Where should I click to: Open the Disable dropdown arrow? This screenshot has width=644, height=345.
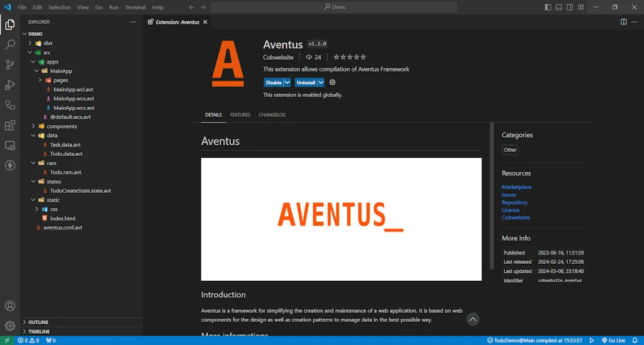[287, 82]
